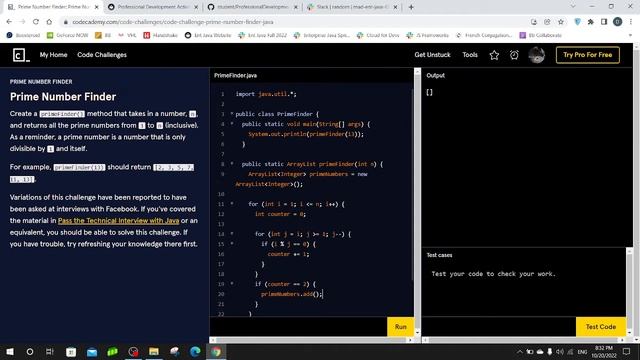Click the Test Code button

[x=600, y=327]
